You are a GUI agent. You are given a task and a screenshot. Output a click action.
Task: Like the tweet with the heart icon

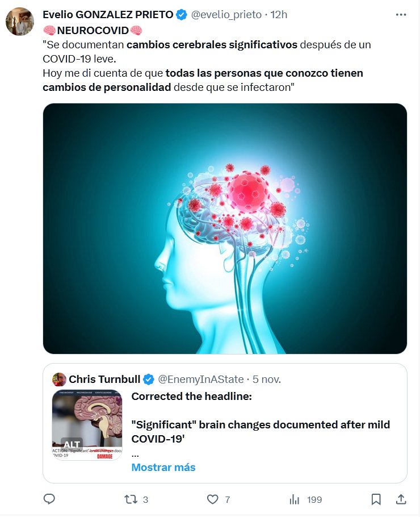click(212, 499)
